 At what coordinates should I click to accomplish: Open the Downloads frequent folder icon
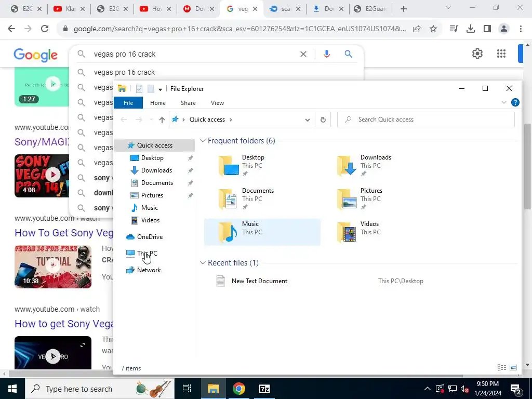pos(347,166)
